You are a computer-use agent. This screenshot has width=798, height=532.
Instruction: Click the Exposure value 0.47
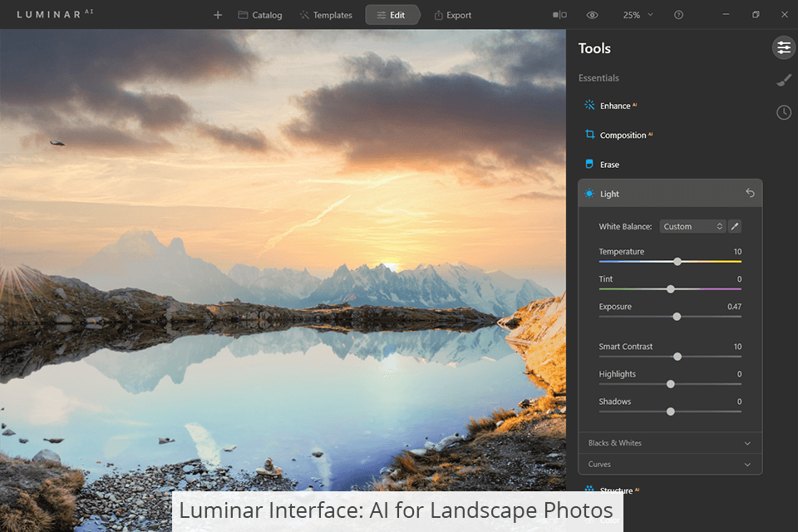(x=734, y=307)
